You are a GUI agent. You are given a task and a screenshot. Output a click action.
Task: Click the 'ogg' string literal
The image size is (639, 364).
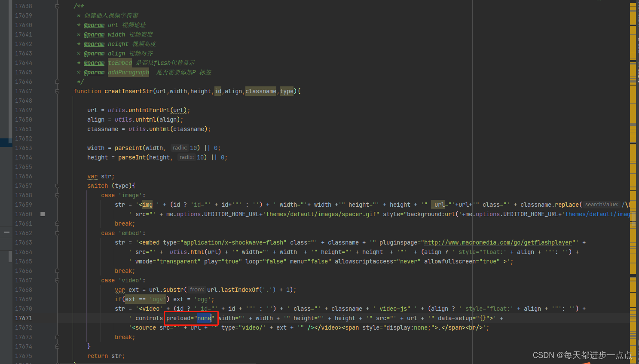click(x=202, y=299)
